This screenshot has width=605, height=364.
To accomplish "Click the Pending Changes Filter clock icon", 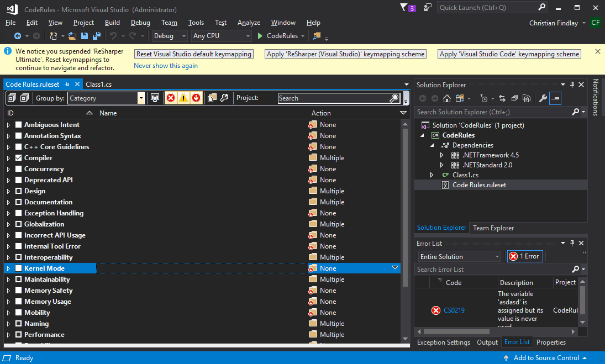I will (484, 98).
